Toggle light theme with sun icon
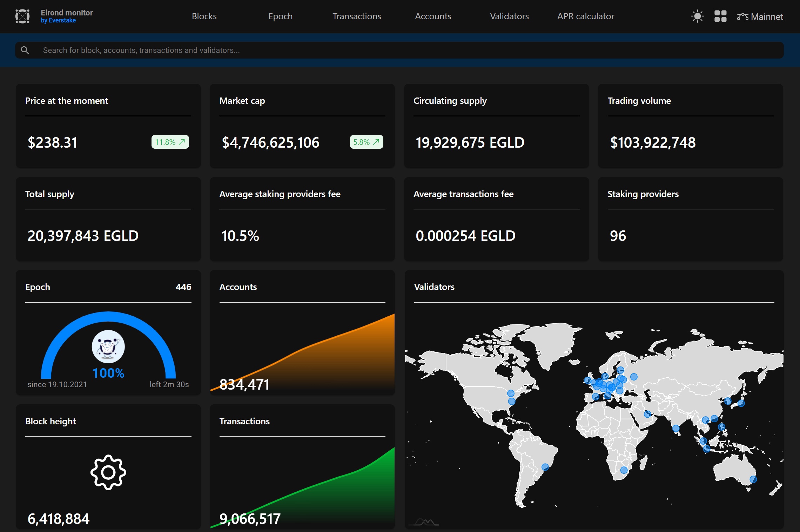This screenshot has width=800, height=532. tap(697, 16)
